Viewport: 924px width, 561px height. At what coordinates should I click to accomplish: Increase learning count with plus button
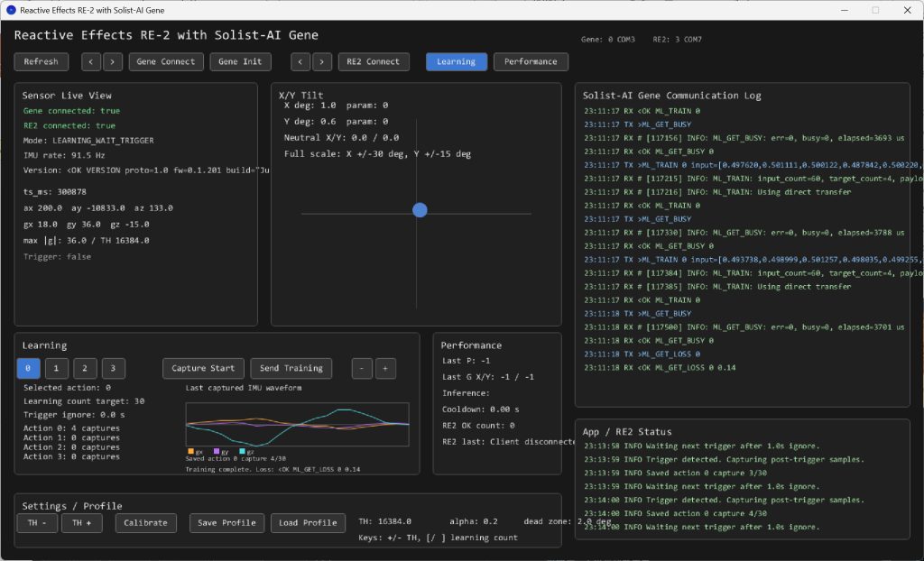point(385,368)
